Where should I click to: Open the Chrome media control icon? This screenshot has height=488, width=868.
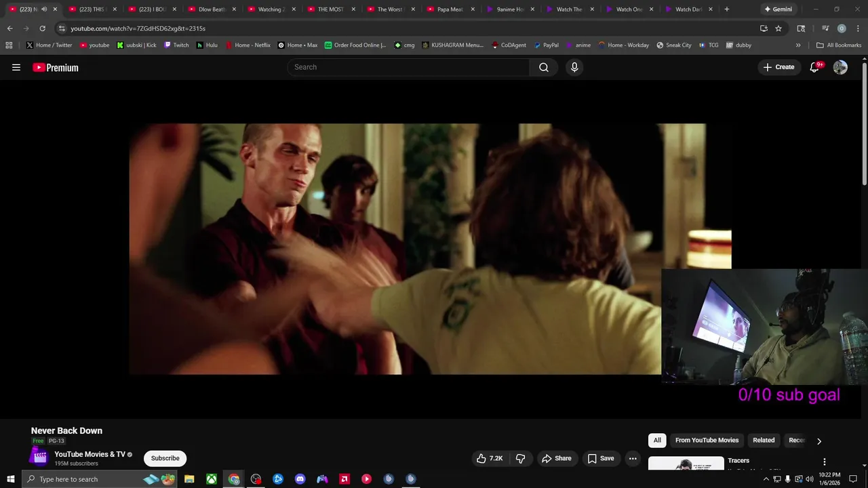point(825,28)
